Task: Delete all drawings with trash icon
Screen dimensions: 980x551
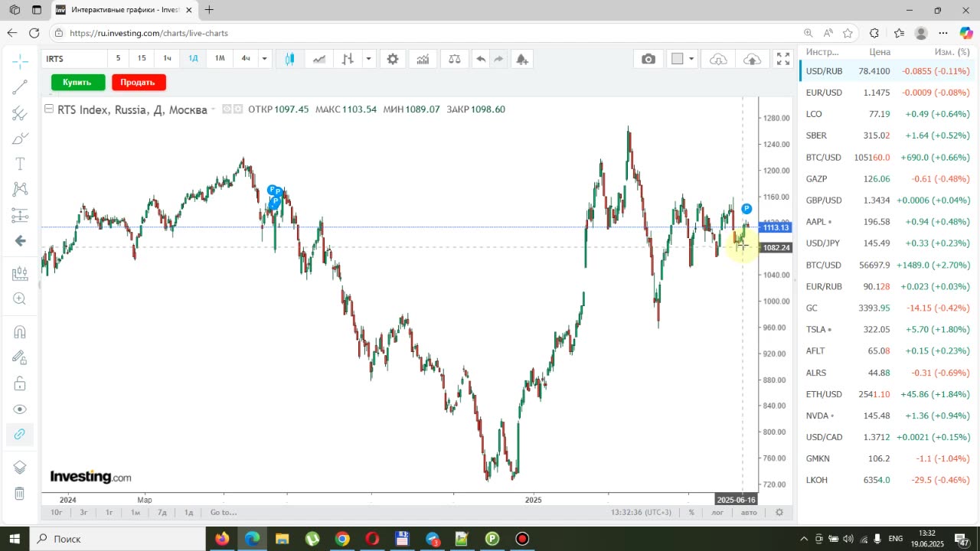Action: point(20,494)
